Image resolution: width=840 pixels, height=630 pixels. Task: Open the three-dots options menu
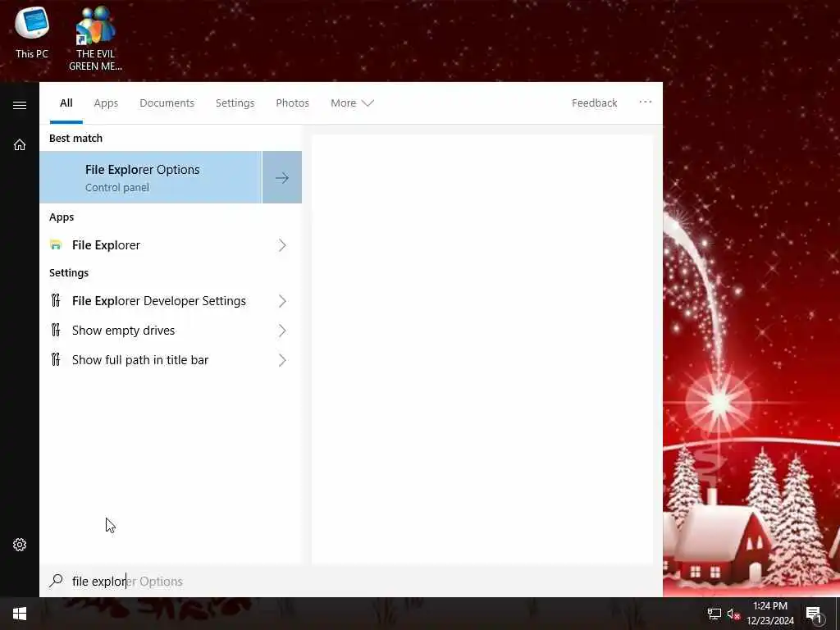tap(646, 102)
